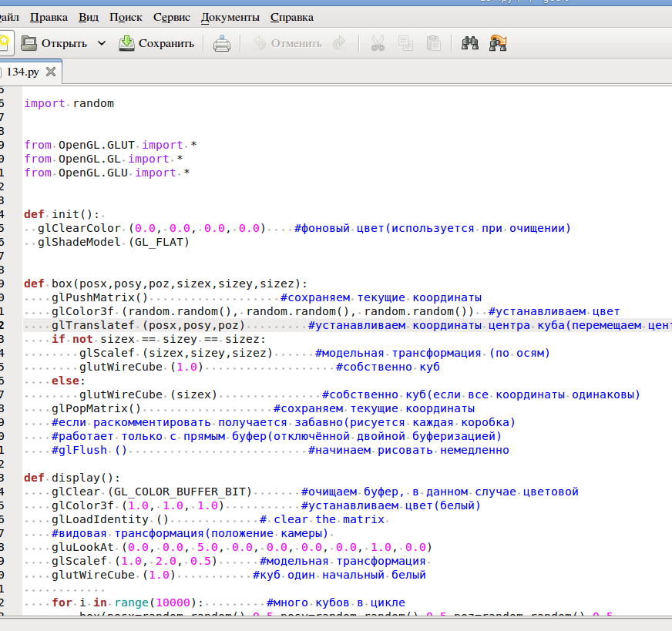Open the Поиск menu
The image size is (672, 631).
(x=126, y=17)
